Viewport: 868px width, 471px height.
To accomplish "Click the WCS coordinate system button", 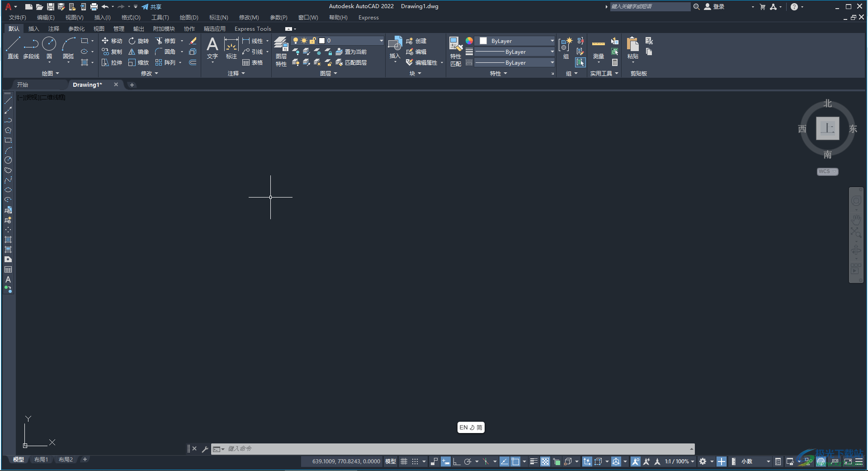I will [827, 171].
